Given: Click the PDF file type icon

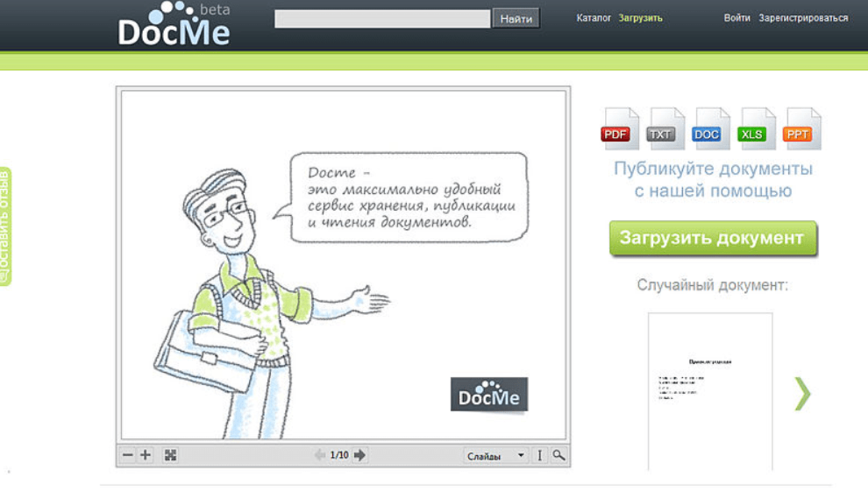Looking at the screenshot, I should pyautogui.click(x=620, y=129).
